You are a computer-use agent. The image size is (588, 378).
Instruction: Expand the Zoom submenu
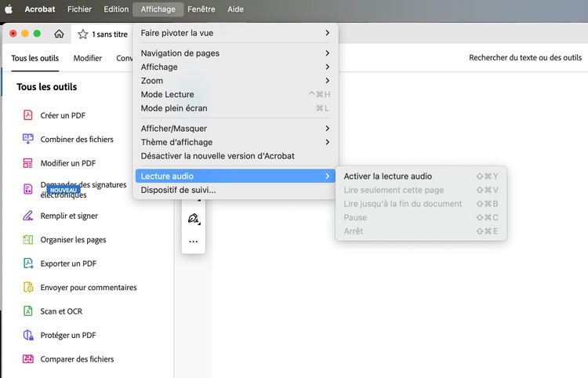235,81
